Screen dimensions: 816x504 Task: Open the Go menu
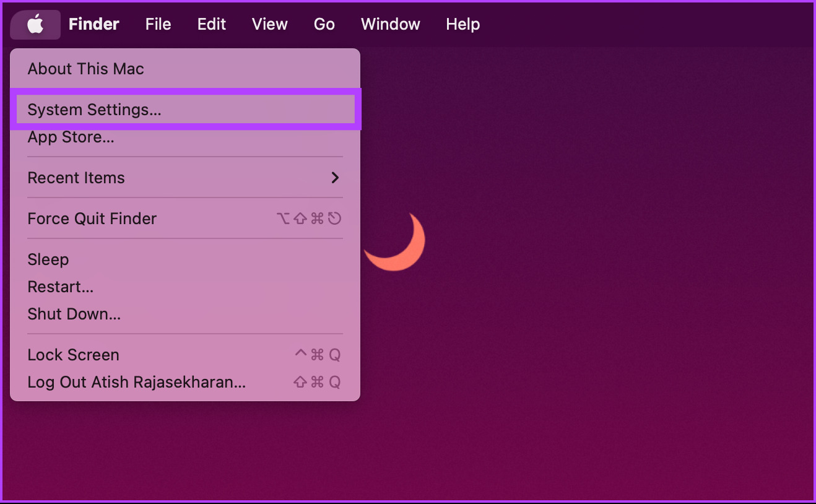324,24
